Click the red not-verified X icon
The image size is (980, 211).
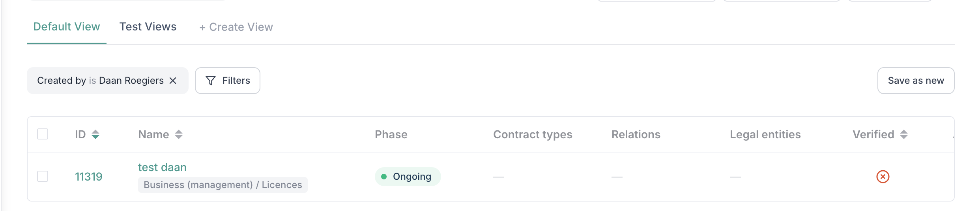[x=883, y=177]
